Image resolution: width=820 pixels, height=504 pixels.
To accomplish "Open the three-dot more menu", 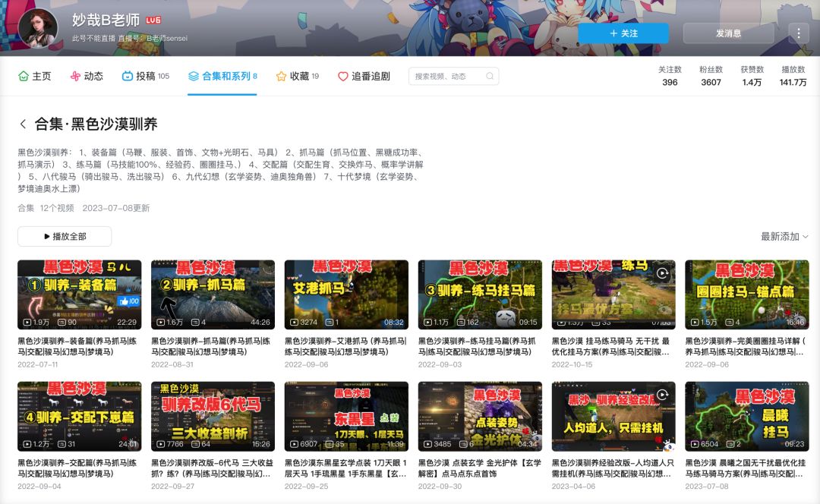I will (798, 33).
